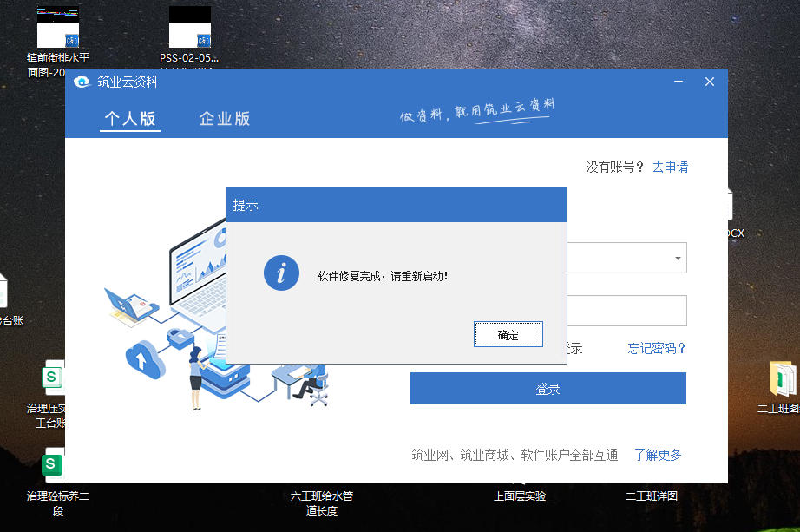Viewport: 800px width, 532px height.
Task: Open the 了解更多 link
Action: coord(658,455)
